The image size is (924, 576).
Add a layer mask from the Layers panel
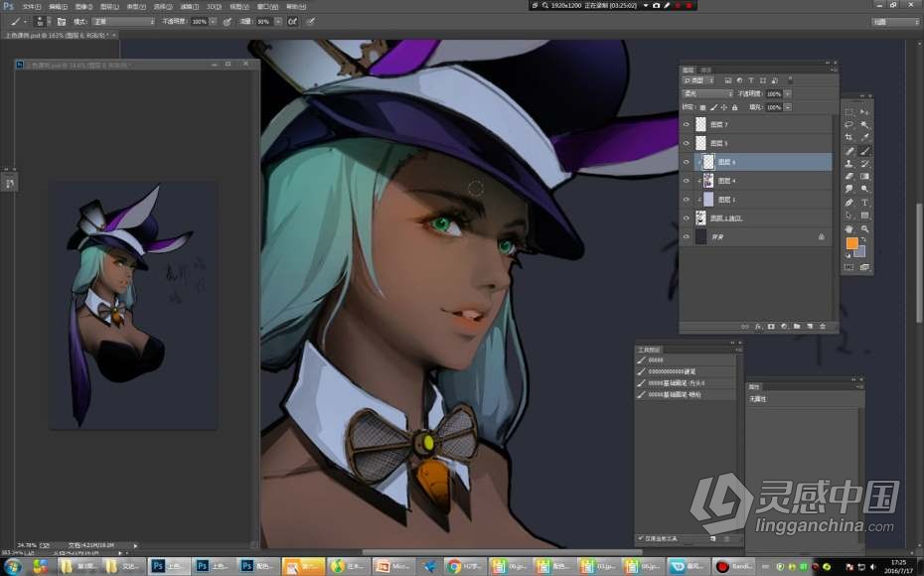(771, 327)
